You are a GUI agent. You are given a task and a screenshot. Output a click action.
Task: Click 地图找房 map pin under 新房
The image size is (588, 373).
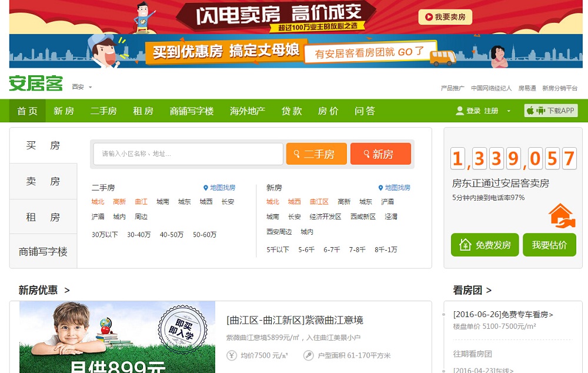[394, 188]
